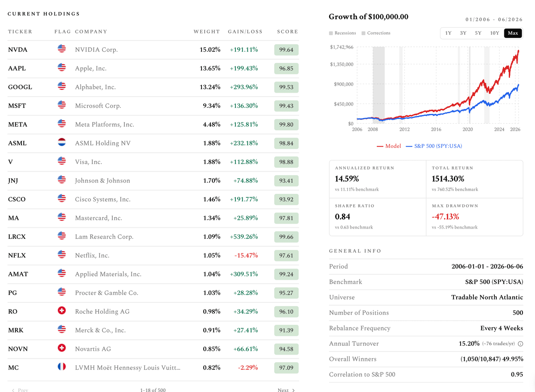Screen dimensions: 535x392
Task: Click the Prev pagination button
Action: coord(20,390)
